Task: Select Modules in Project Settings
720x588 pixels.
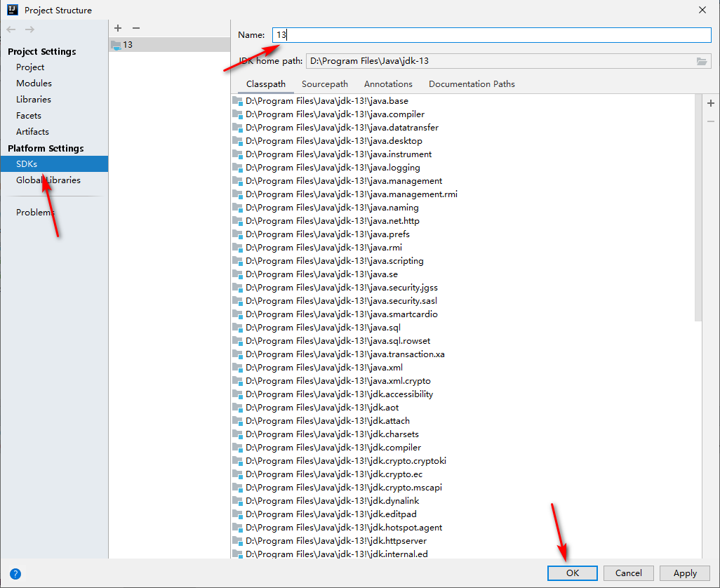Action: coord(35,83)
